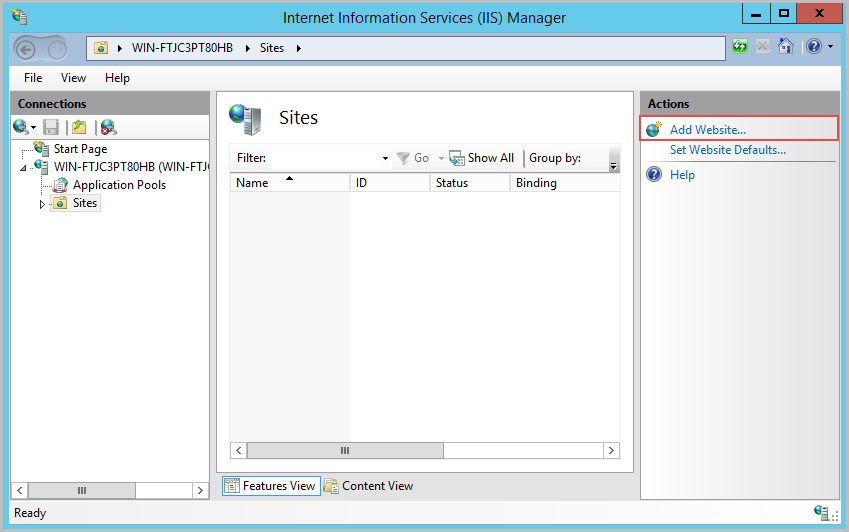Click the Sites list horizontal scrollbar thumb

pyautogui.click(x=345, y=451)
